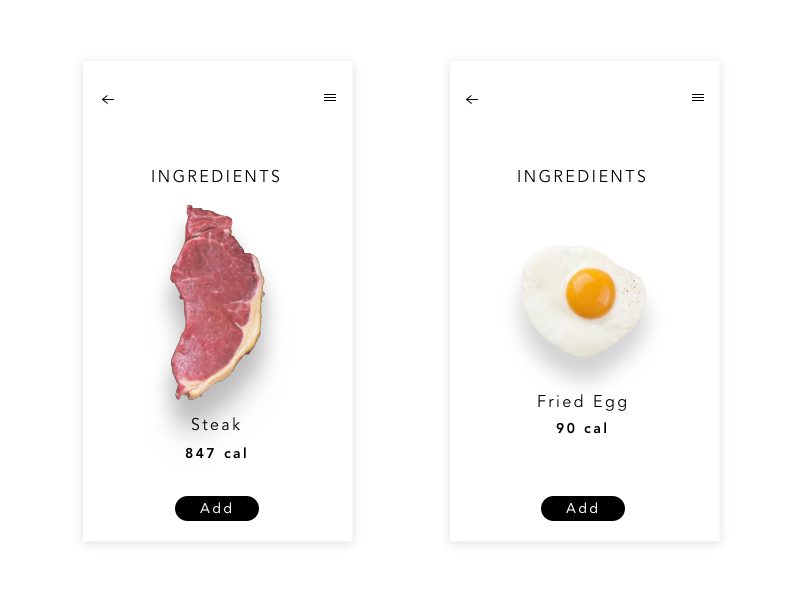Image resolution: width=800 pixels, height=600 pixels.
Task: Click the Fried Egg label
Action: click(583, 401)
